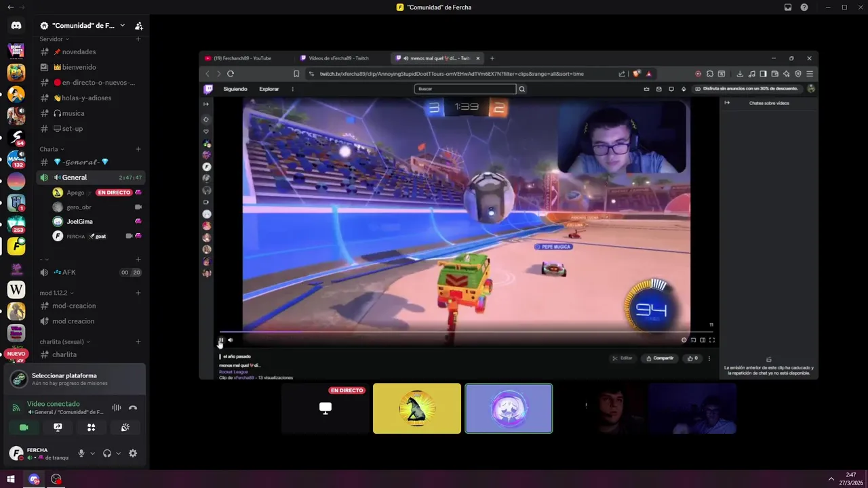
Task: Open the Discord help question mark icon
Action: tap(804, 7)
